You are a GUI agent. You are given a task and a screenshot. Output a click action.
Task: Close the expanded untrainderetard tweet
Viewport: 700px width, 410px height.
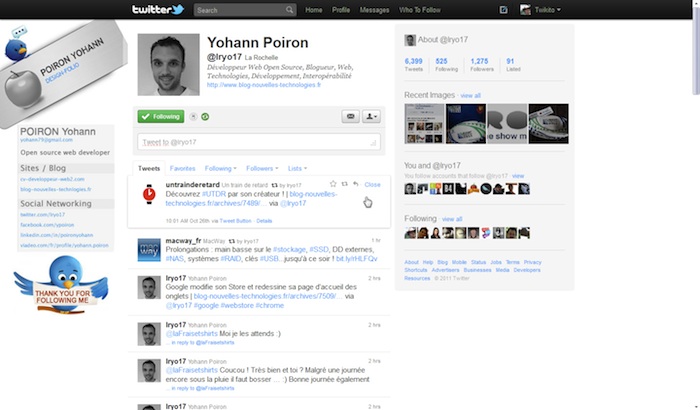tap(372, 185)
